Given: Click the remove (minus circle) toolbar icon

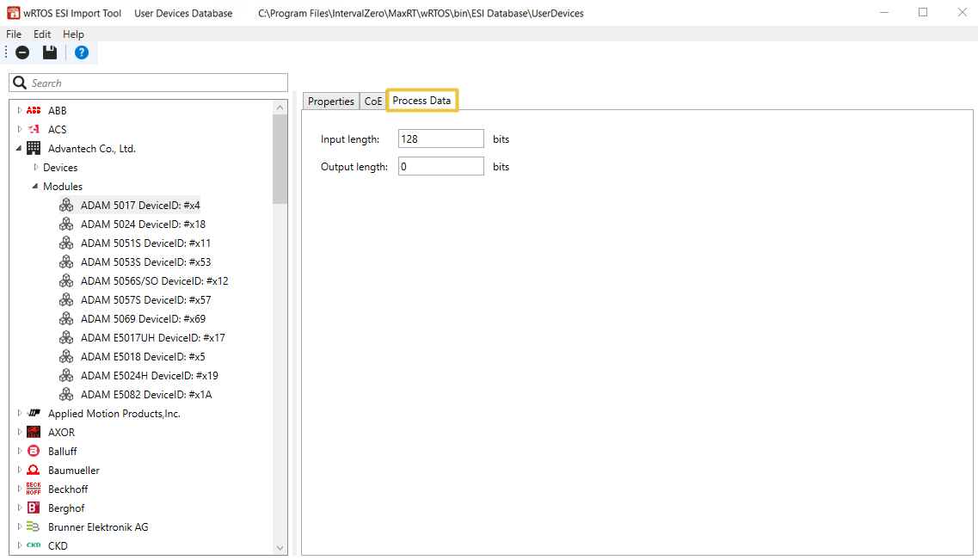Looking at the screenshot, I should [22, 52].
